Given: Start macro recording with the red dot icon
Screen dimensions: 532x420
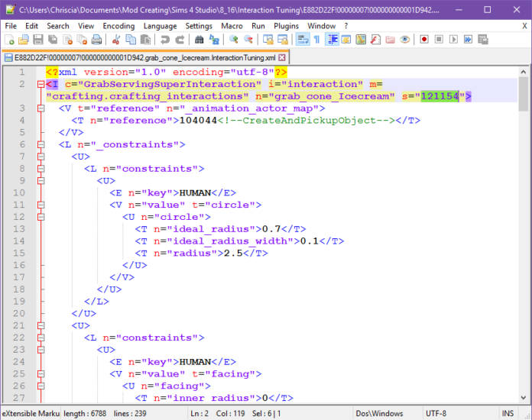Looking at the screenshot, I should (x=423, y=40).
